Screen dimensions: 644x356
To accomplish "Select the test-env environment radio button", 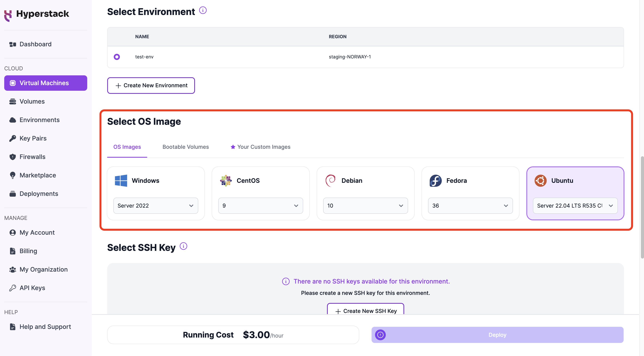I will (117, 57).
